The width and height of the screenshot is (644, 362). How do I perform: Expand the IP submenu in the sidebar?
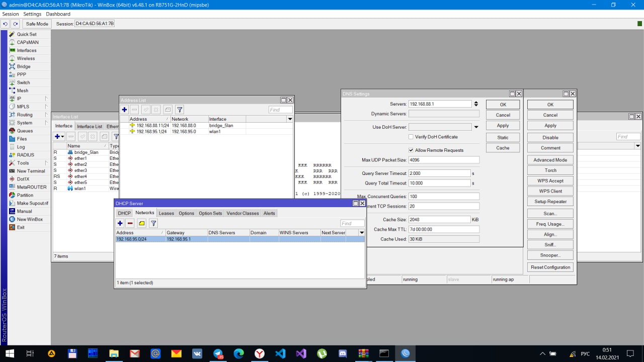tap(46, 99)
